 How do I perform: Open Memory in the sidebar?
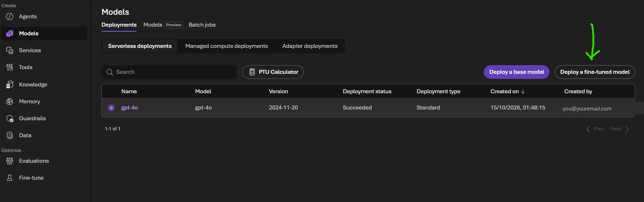[44, 102]
